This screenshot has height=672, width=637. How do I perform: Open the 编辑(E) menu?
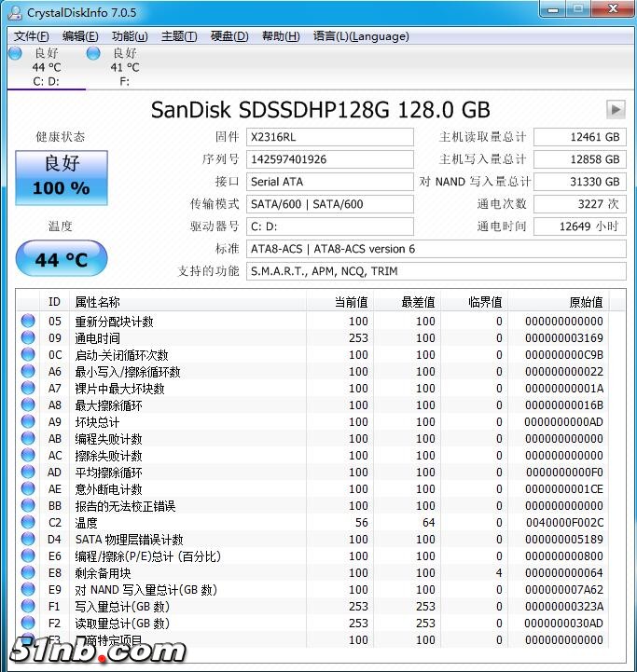coord(80,36)
